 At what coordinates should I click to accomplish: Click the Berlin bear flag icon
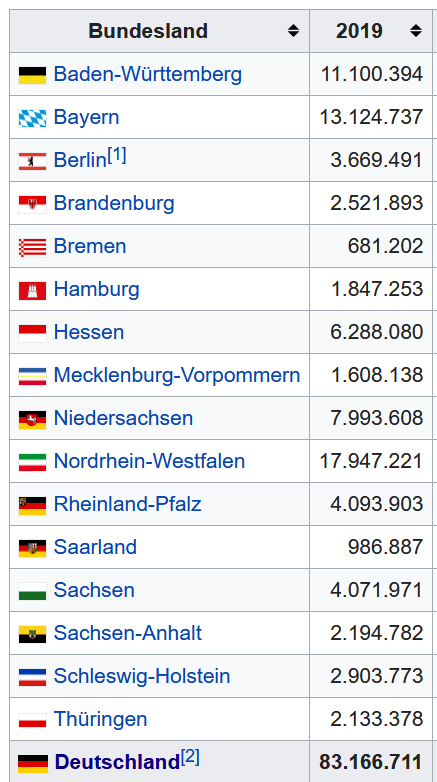[32, 161]
